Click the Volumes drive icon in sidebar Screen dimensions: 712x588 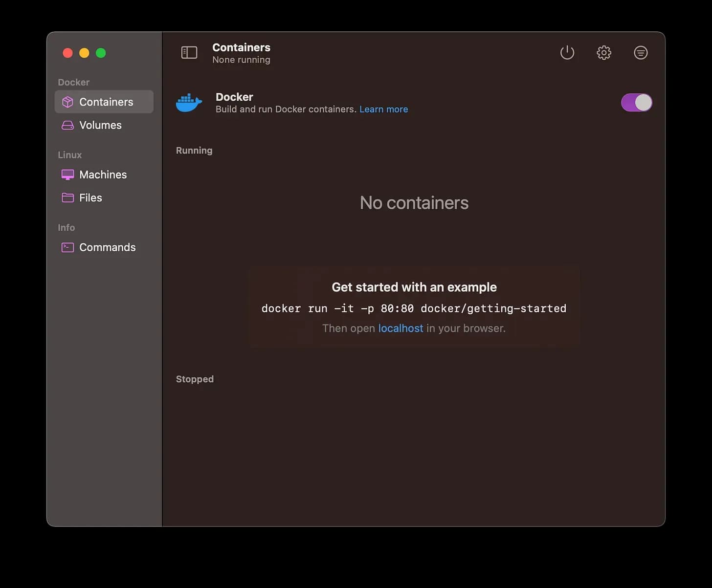pyautogui.click(x=67, y=125)
